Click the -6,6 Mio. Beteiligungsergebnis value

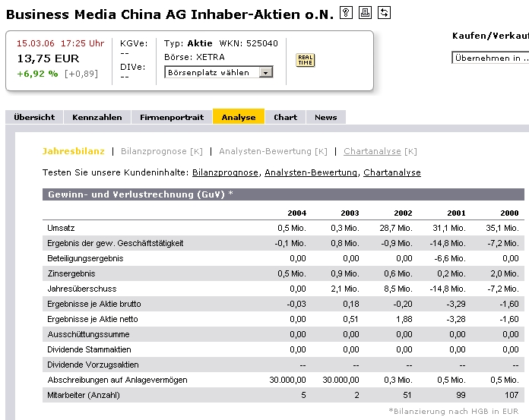[x=450, y=258]
